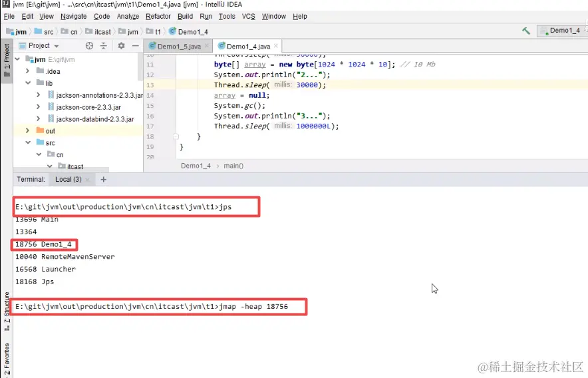Click on the System.gc() code line

[x=239, y=106]
